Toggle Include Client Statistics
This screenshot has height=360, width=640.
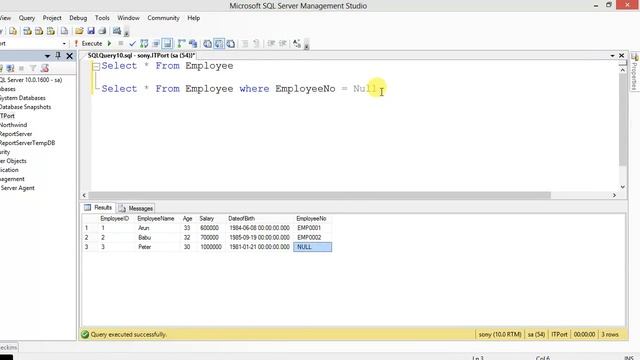pos(193,43)
